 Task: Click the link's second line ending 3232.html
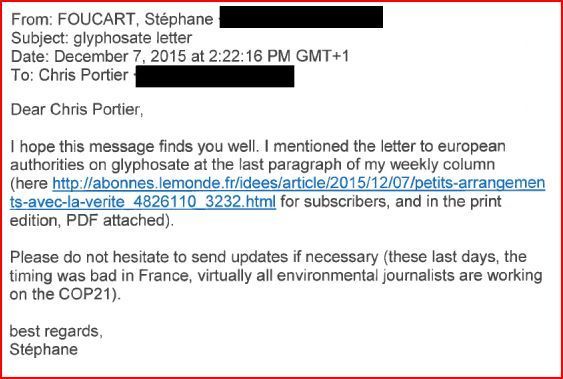point(143,202)
